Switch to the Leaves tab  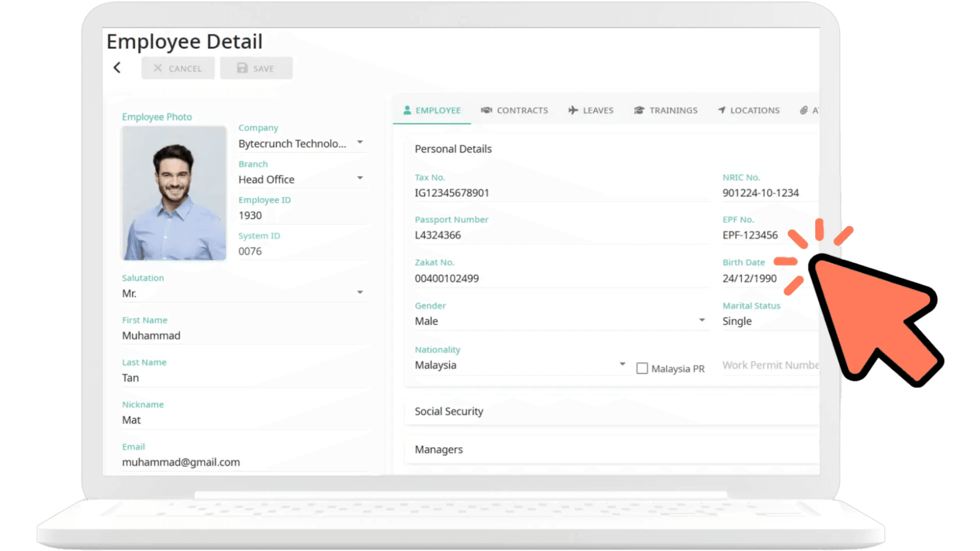coord(591,110)
